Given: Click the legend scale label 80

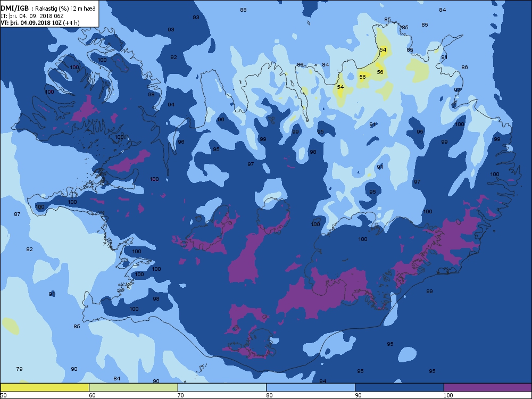Looking at the screenshot, I should coord(269,395).
